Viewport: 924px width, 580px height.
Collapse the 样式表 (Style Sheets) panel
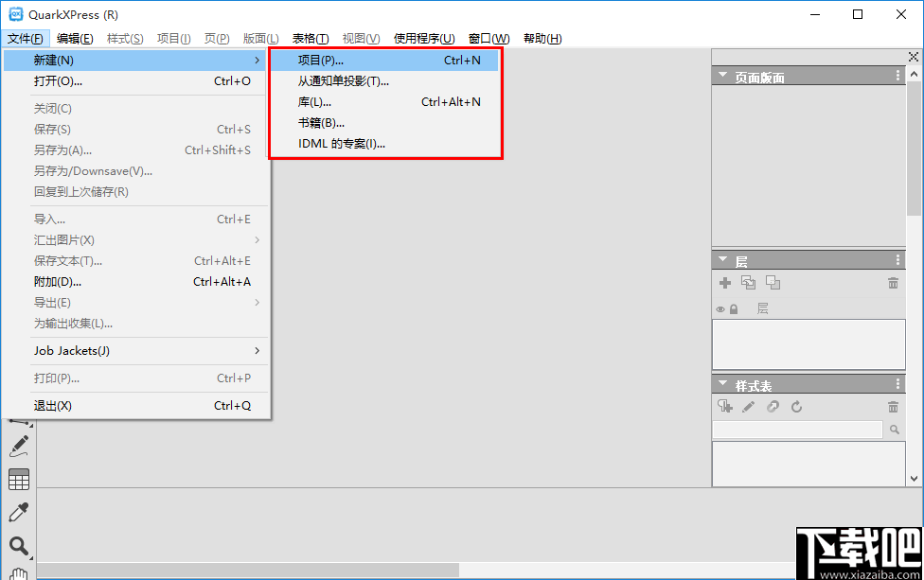[x=722, y=383]
